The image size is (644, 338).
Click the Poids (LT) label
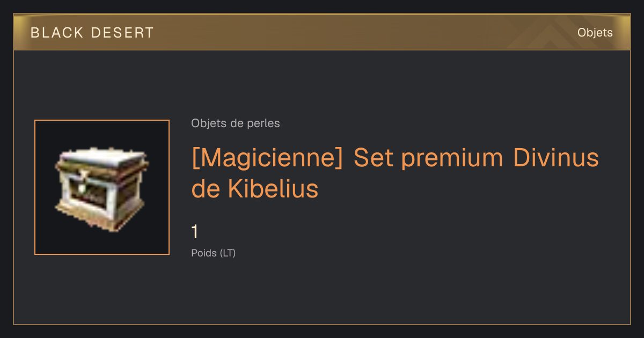pos(214,253)
